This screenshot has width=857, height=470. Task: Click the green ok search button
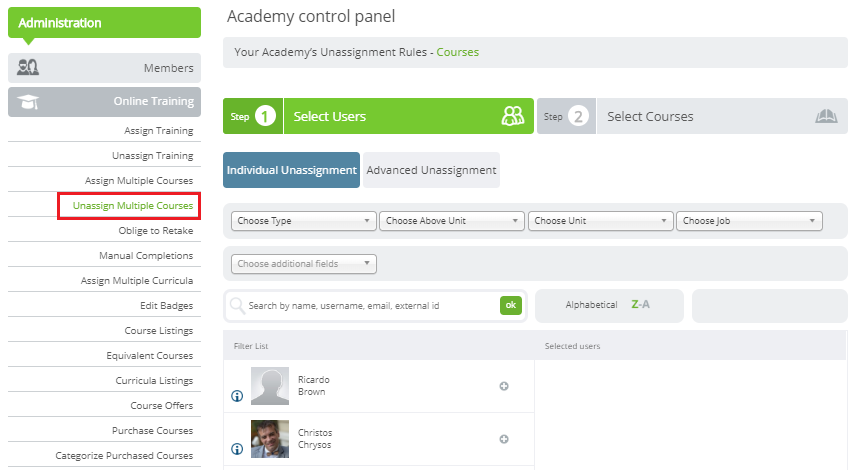(510, 306)
